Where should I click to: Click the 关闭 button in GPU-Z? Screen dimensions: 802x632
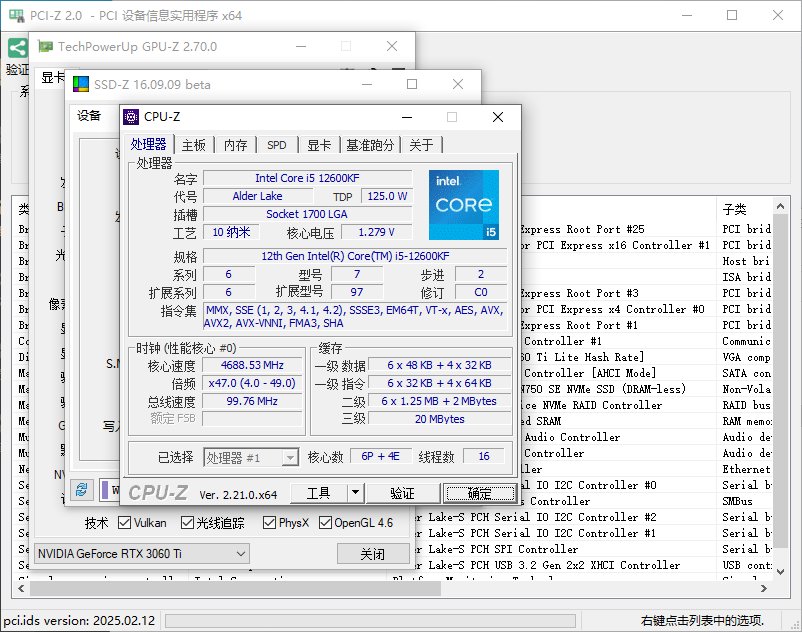click(373, 554)
